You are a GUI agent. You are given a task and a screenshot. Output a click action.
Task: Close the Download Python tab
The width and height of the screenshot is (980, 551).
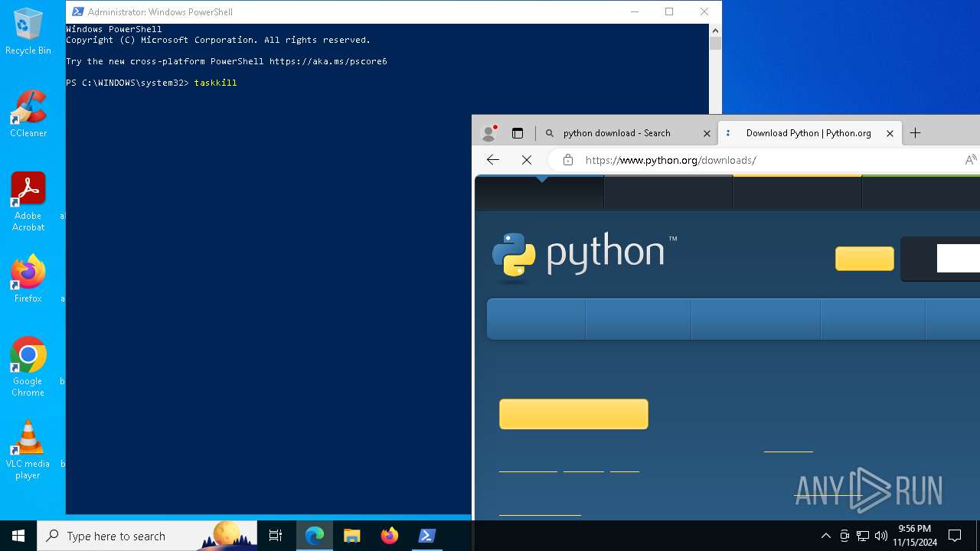[890, 133]
